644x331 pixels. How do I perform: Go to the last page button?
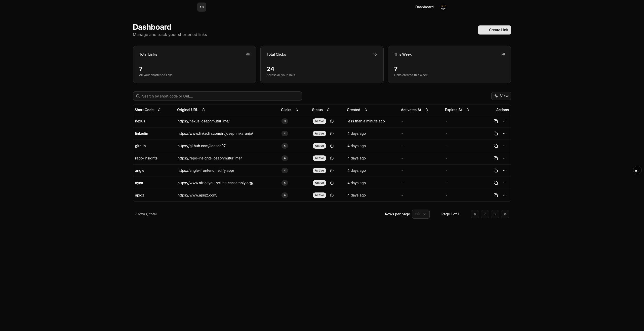coord(505,214)
